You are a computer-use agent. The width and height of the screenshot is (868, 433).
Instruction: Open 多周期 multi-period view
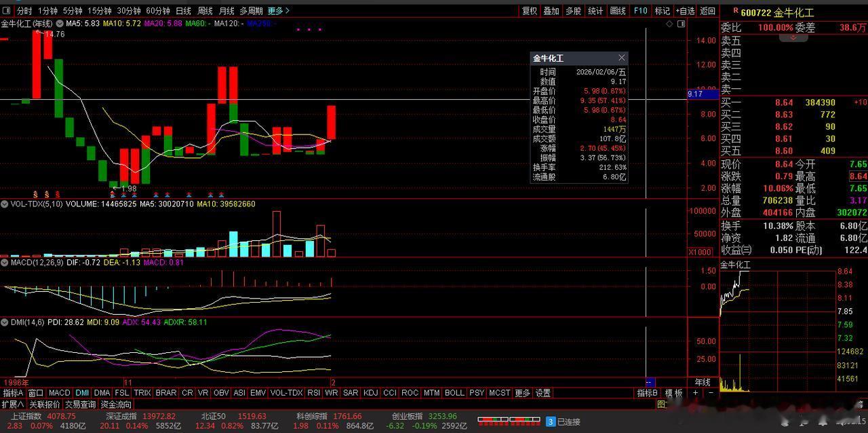click(x=251, y=11)
